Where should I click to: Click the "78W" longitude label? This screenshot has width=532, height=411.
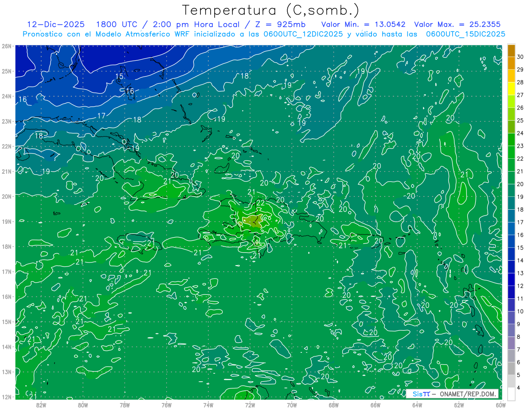coord(125,405)
